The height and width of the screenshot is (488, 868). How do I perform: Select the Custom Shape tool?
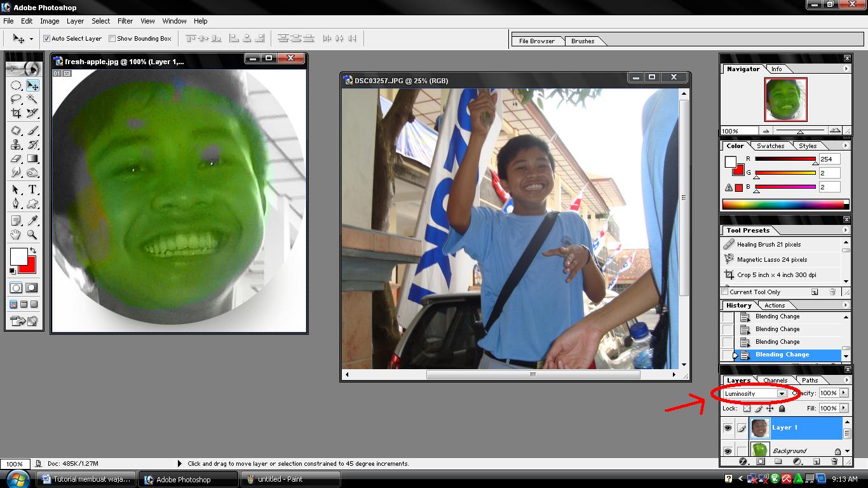pyautogui.click(x=32, y=204)
